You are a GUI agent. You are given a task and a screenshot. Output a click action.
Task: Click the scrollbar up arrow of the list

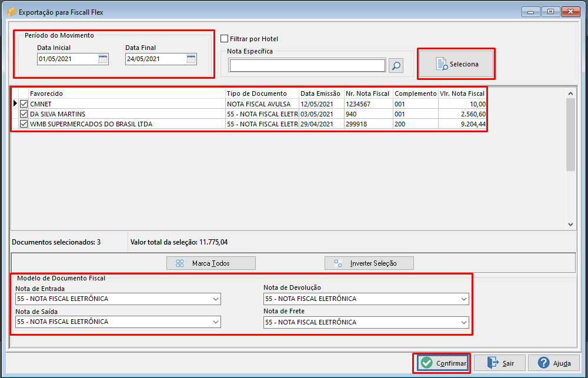point(570,93)
